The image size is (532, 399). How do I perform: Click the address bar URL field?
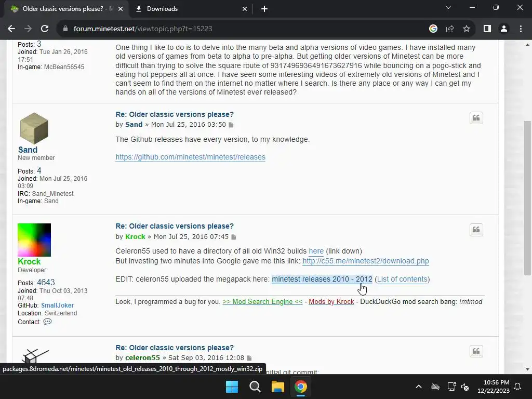[244, 29]
